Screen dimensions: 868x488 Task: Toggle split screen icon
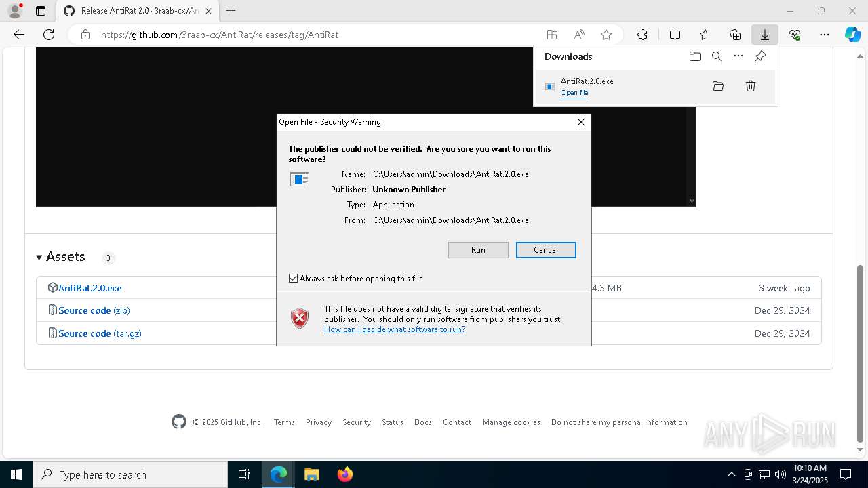point(675,35)
